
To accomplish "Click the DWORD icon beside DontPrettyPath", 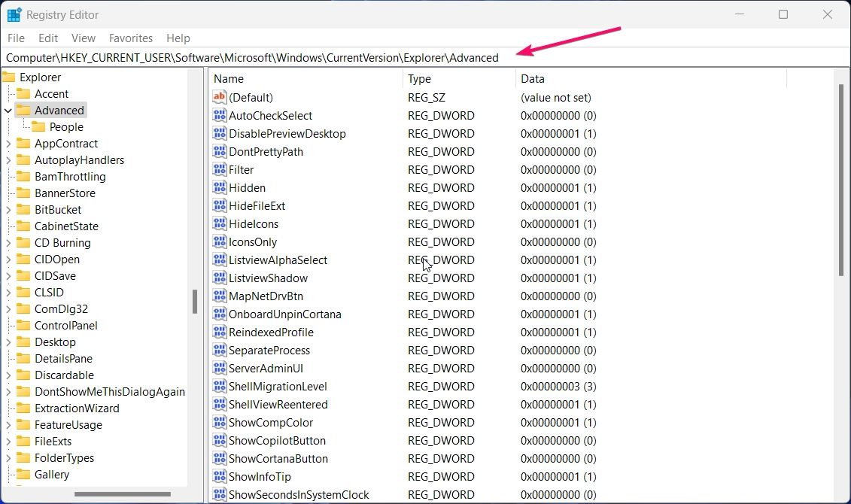I will [x=219, y=151].
